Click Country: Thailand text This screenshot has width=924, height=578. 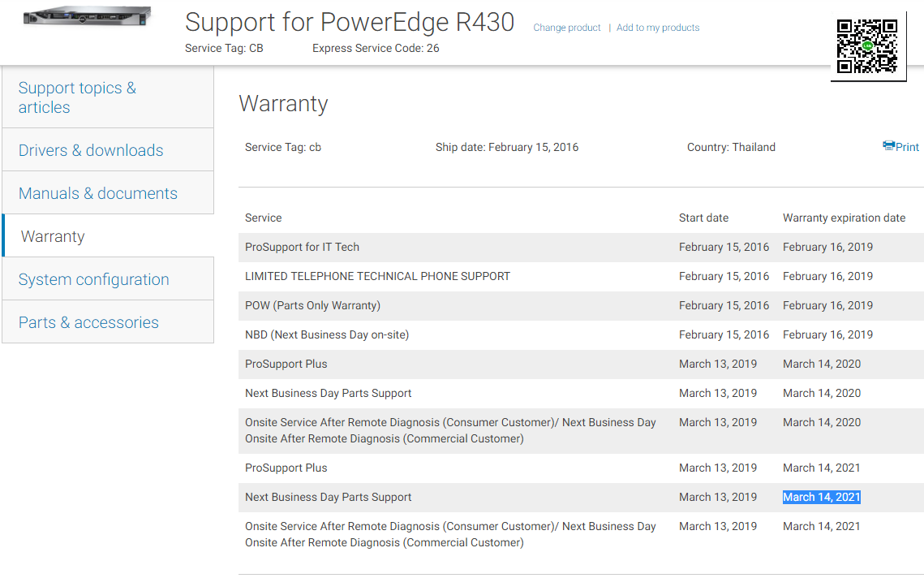[731, 148]
